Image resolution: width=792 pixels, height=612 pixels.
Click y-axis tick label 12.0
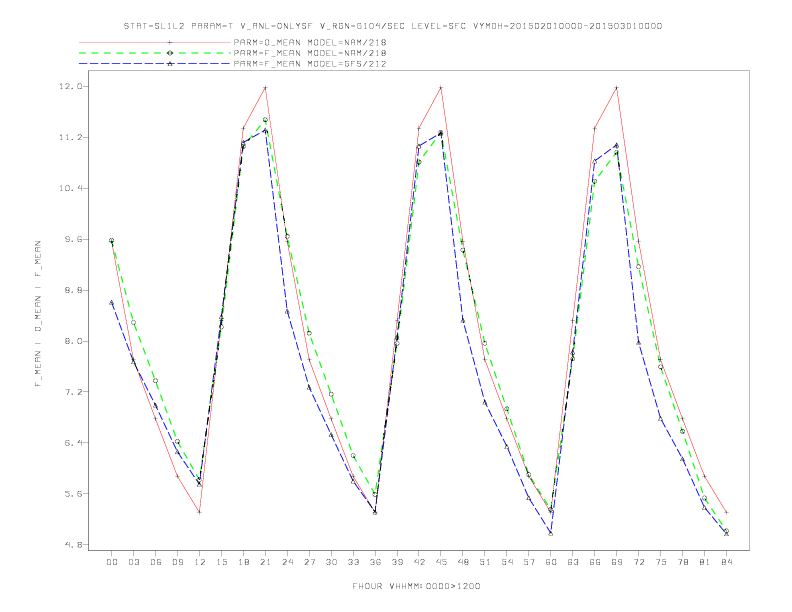pos(70,86)
